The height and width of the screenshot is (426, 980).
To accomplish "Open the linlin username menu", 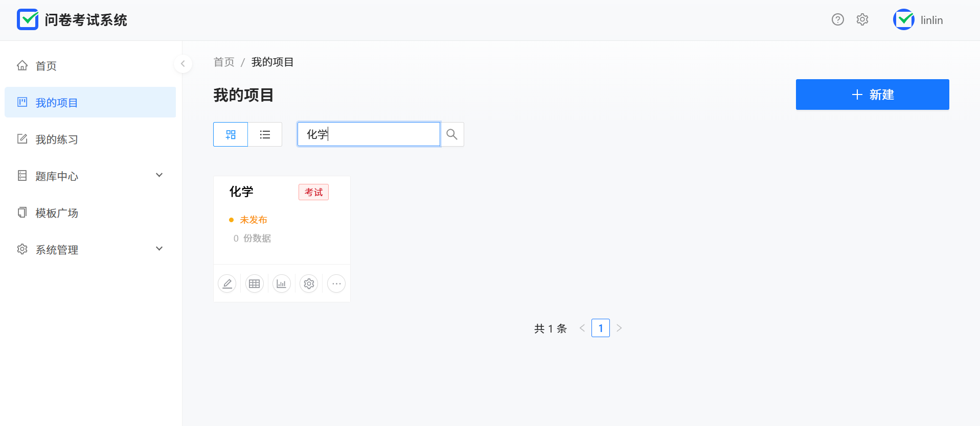I will pyautogui.click(x=931, y=20).
